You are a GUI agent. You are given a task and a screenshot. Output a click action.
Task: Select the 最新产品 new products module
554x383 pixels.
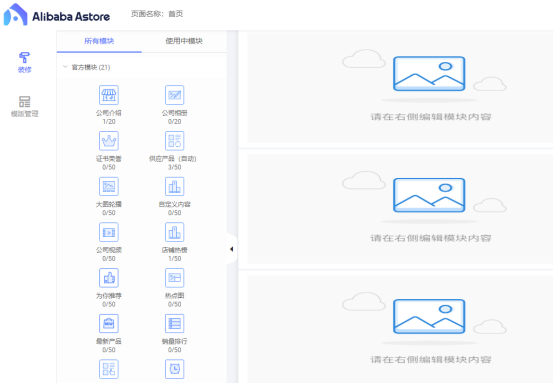[109, 323]
